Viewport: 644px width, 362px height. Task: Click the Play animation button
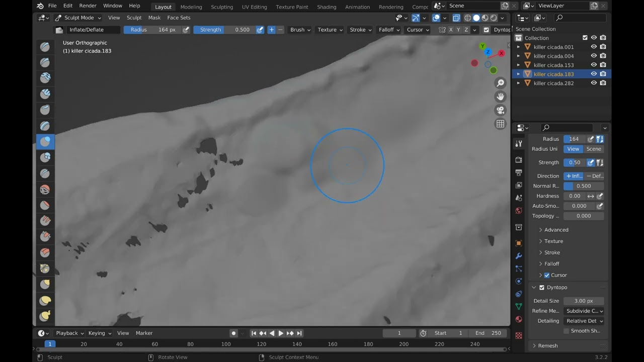(281, 333)
